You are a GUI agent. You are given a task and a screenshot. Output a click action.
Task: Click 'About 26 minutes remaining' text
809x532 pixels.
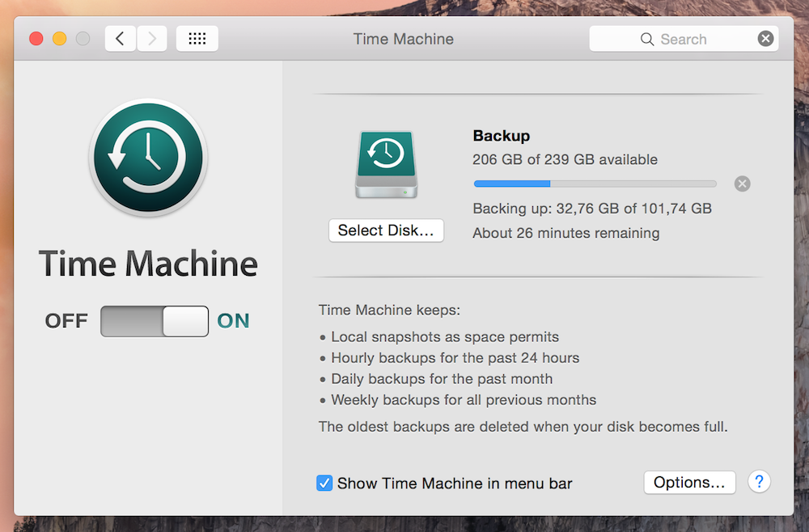[x=566, y=233]
